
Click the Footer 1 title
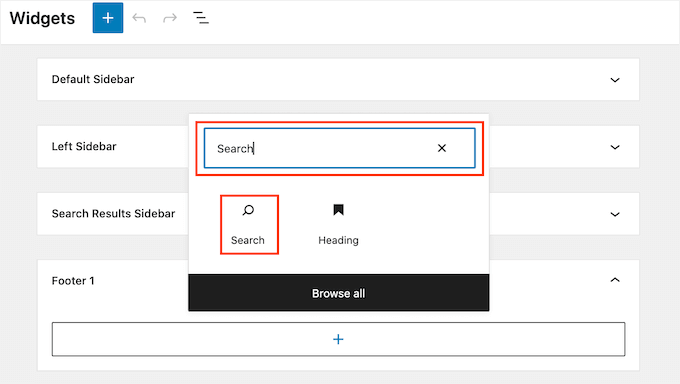[x=73, y=281]
